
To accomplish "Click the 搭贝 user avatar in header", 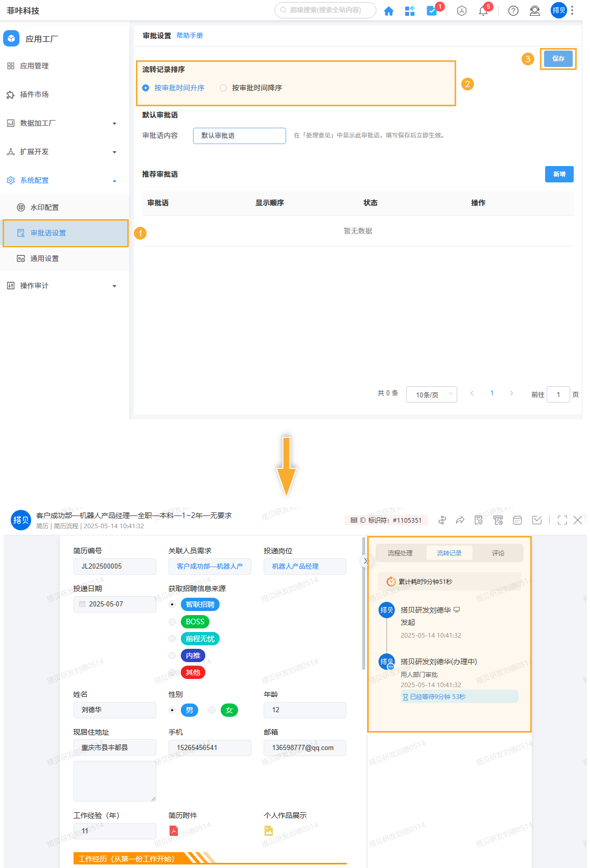I will point(559,10).
